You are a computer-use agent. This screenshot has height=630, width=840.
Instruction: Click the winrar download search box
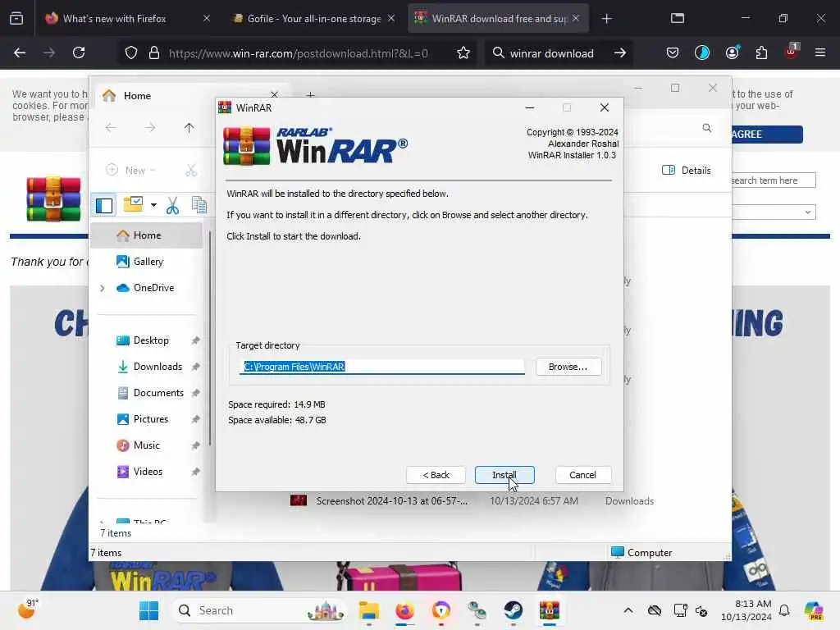[x=552, y=53]
